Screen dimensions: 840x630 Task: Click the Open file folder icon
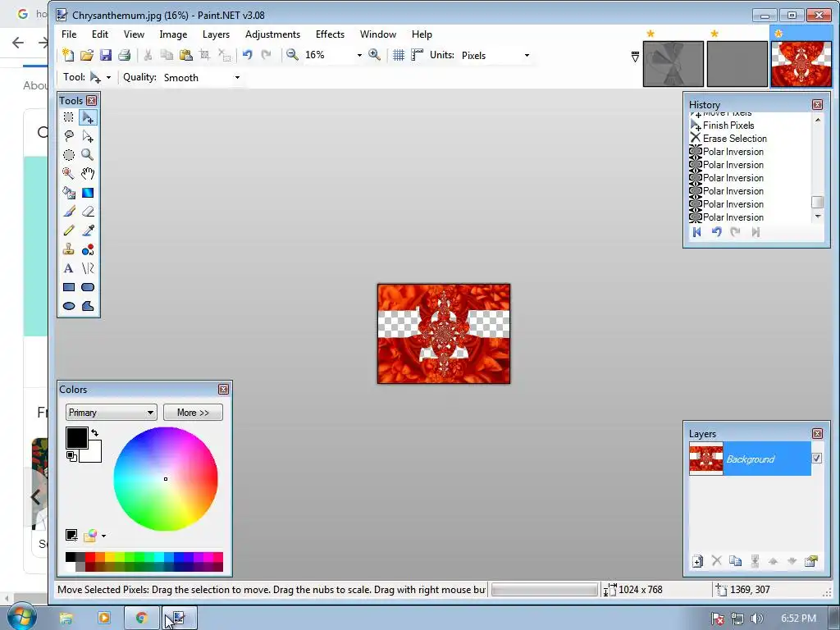click(87, 55)
